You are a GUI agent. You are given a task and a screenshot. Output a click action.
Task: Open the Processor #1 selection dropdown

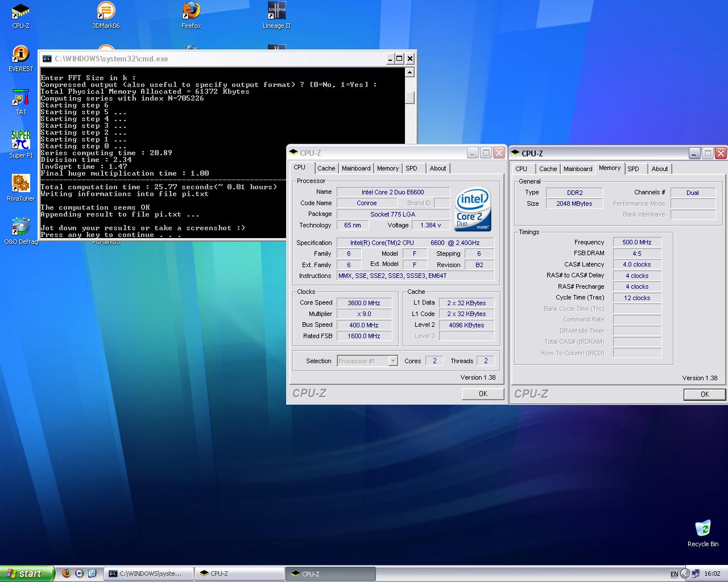393,361
